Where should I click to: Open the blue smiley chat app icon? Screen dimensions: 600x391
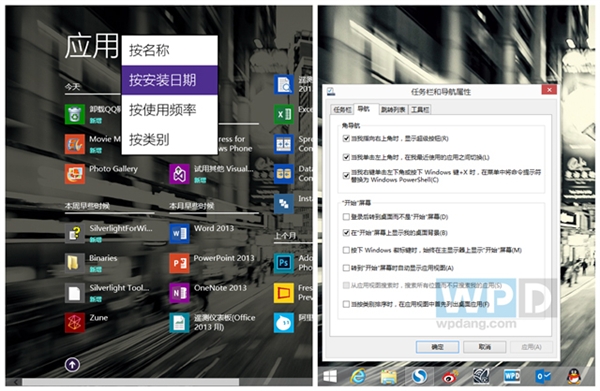pos(284,323)
